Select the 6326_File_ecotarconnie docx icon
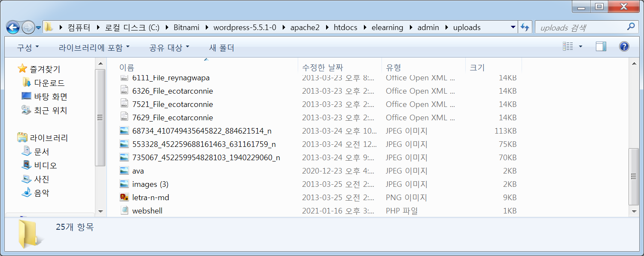Screen dimensions: 644x256 coord(124,91)
